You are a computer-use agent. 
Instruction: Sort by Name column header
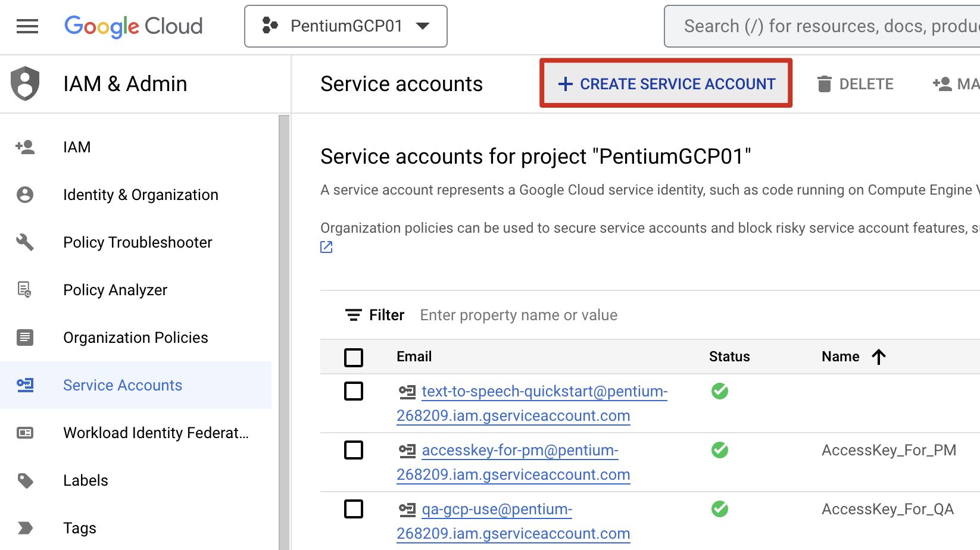click(840, 357)
